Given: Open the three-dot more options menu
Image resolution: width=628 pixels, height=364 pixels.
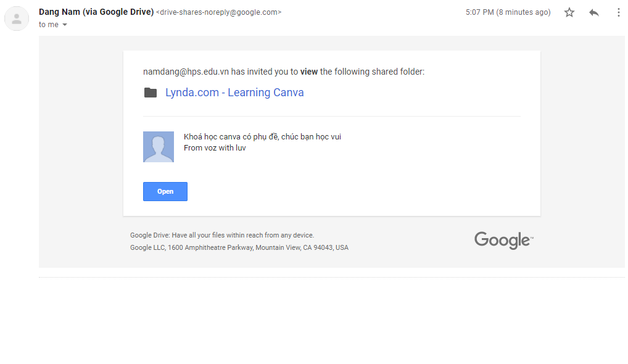Looking at the screenshot, I should [618, 12].
